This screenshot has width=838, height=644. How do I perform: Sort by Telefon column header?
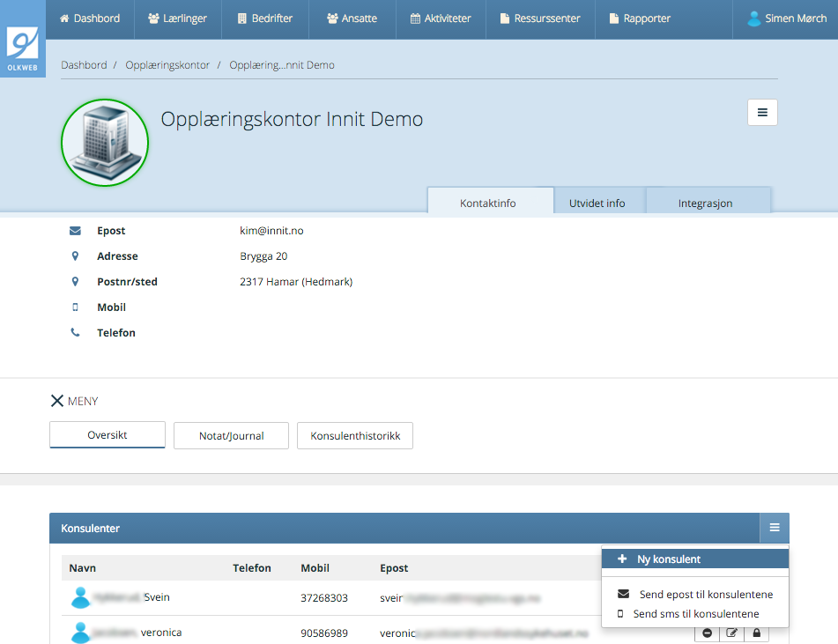pyautogui.click(x=252, y=568)
